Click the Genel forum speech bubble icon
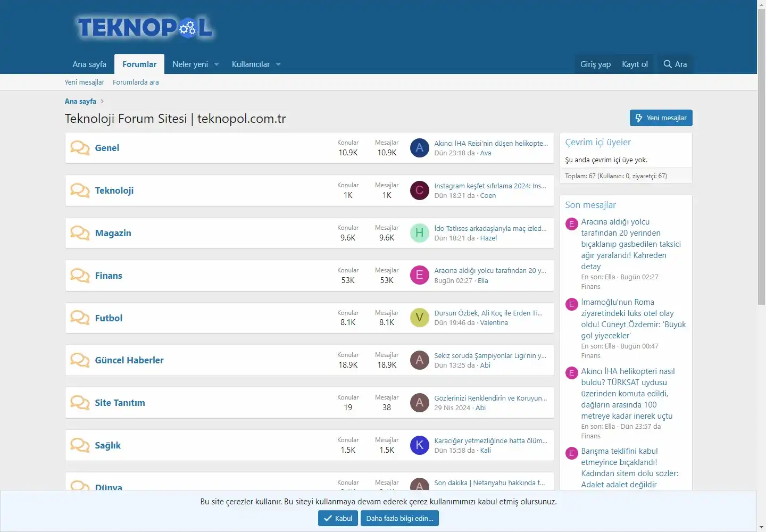This screenshot has width=766, height=532. tap(80, 148)
